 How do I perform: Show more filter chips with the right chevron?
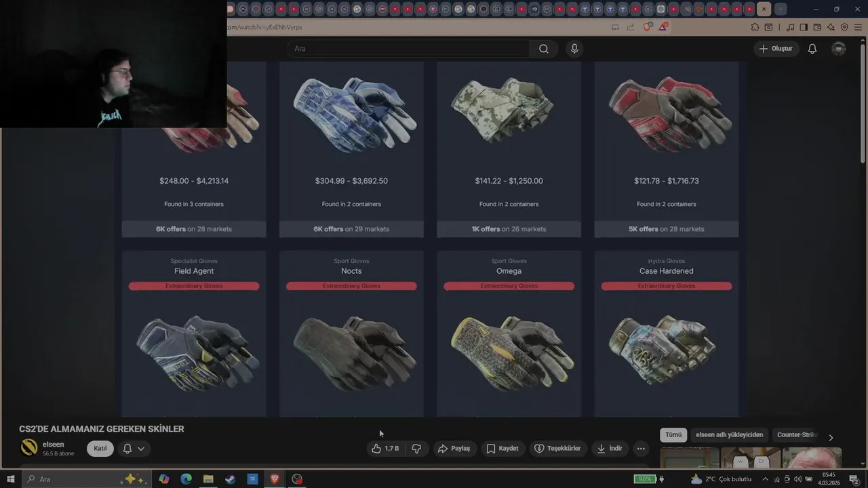831,437
